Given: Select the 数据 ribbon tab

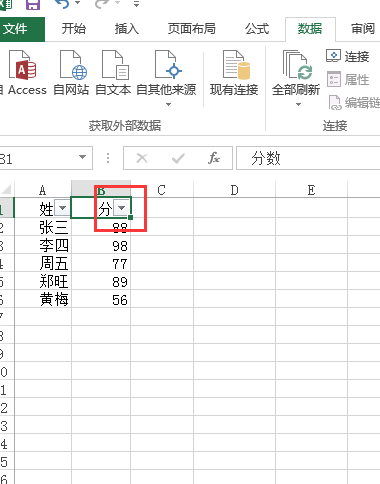Looking at the screenshot, I should click(310, 29).
